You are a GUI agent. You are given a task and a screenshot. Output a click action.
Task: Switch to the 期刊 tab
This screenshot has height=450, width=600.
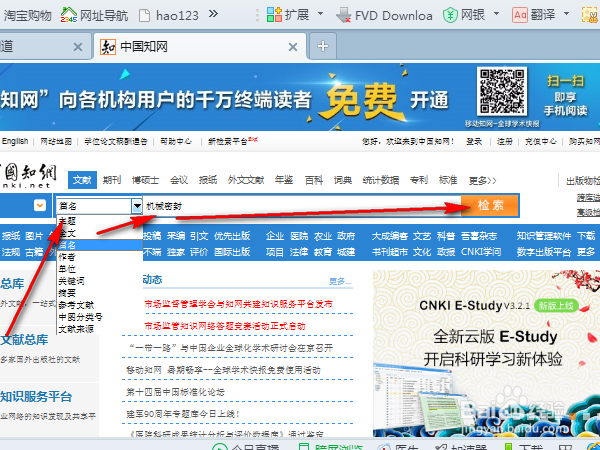coord(112,180)
